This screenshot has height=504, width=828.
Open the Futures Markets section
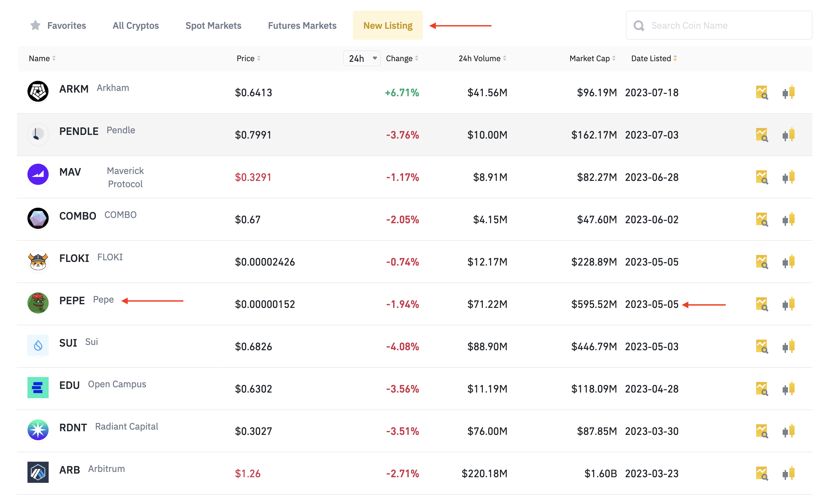pyautogui.click(x=301, y=25)
